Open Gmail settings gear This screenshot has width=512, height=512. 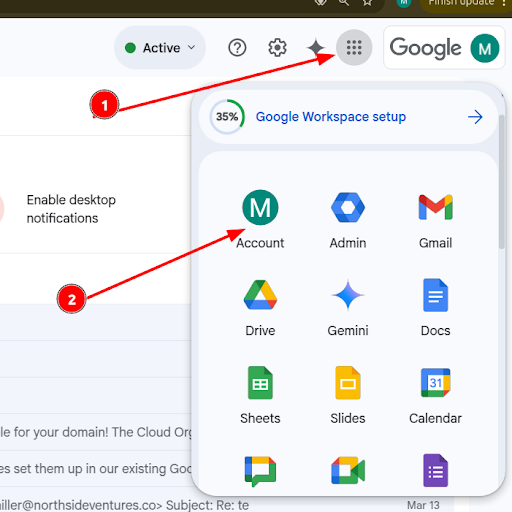pos(277,48)
